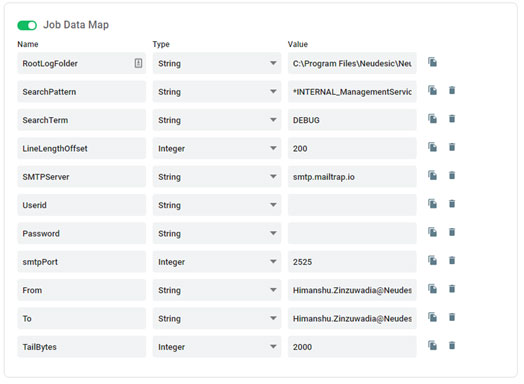Delete the smtpPort row
This screenshot has height=384, width=524.
click(452, 261)
